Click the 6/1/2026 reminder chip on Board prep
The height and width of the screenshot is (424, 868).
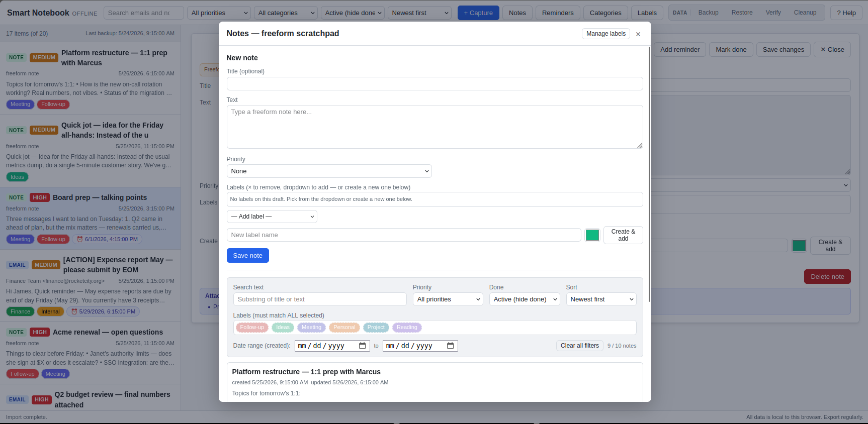click(107, 240)
